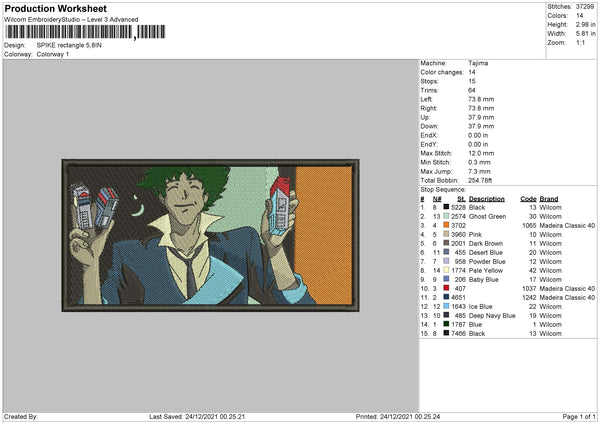Click the 'Page 1 of 1' footer text

pos(579,416)
